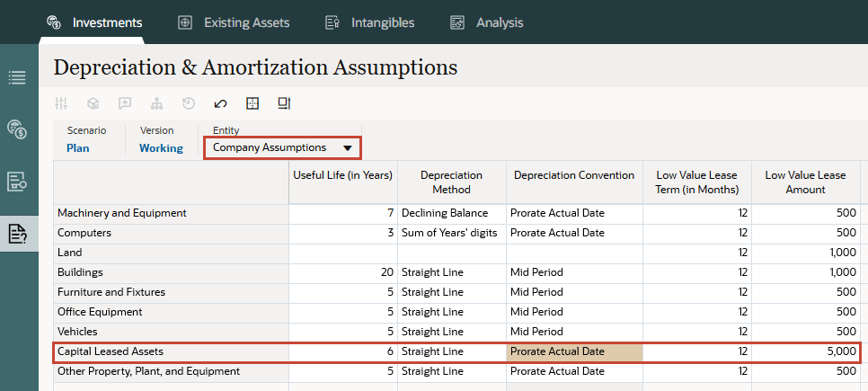The height and width of the screenshot is (391, 868).
Task: Click the dotted grid toolbar icon
Action: pos(252,103)
